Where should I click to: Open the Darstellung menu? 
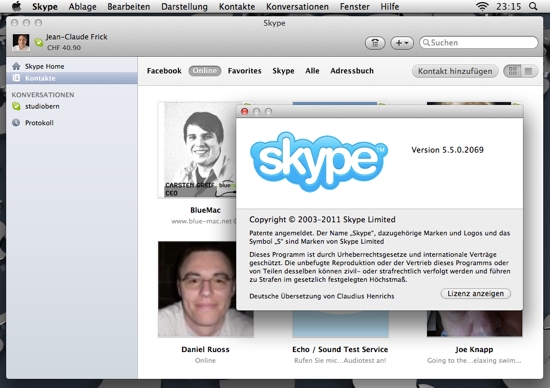(x=185, y=7)
